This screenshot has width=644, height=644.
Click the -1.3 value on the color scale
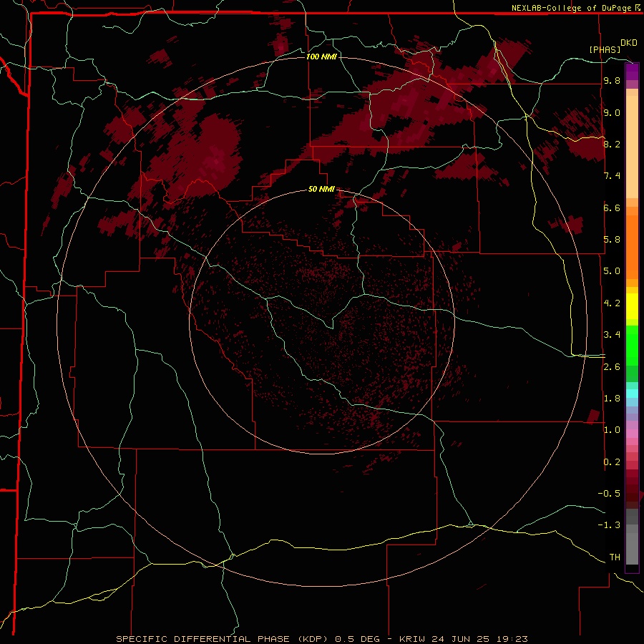coord(609,525)
